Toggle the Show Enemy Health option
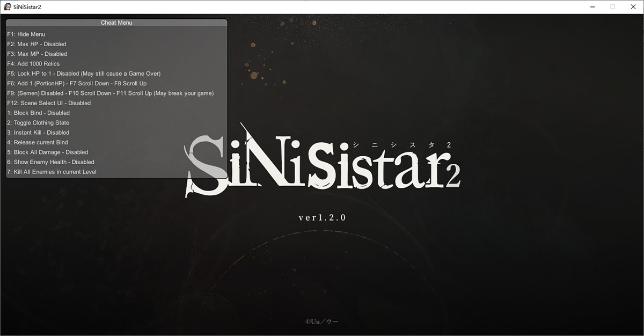 pyautogui.click(x=50, y=162)
